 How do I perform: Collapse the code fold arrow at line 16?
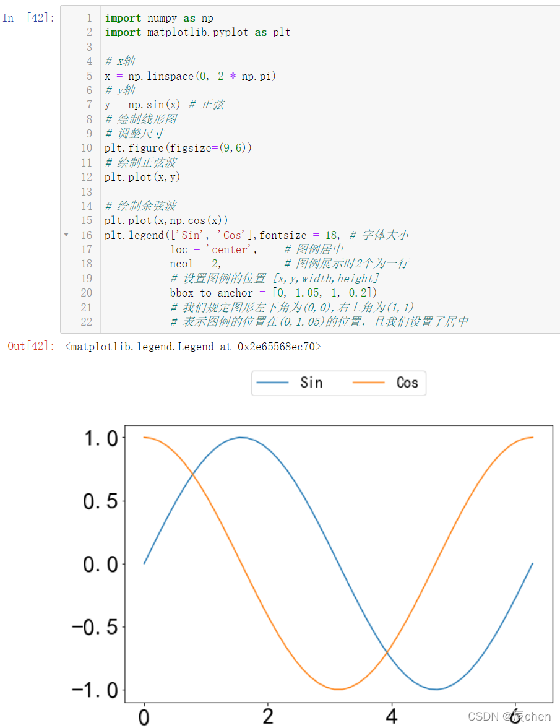coord(66,235)
